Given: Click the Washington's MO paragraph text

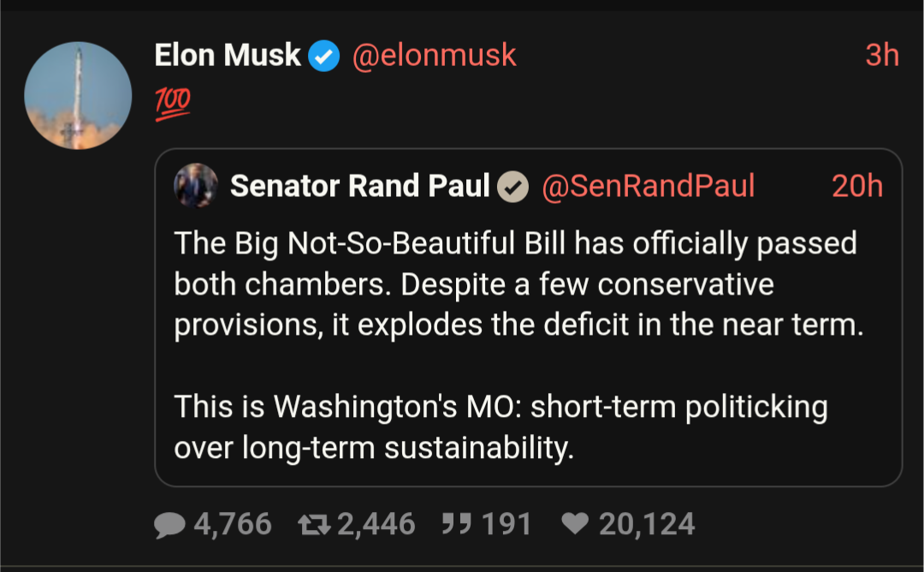Looking at the screenshot, I should point(500,427).
